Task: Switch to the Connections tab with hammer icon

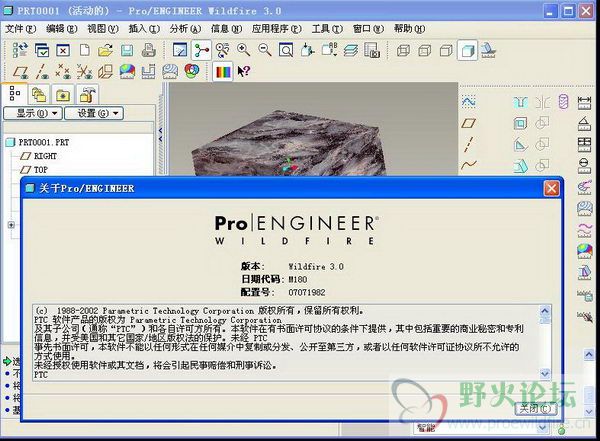Action: 87,95
